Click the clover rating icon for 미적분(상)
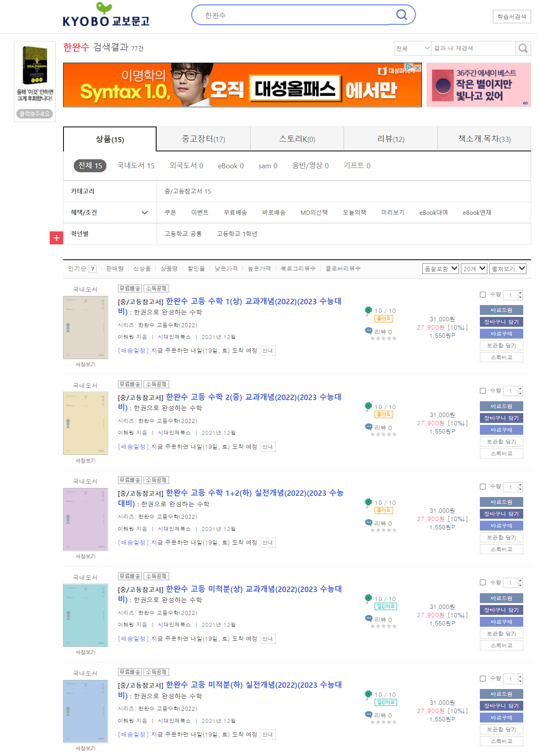This screenshot has height=756, width=539. 368,598
